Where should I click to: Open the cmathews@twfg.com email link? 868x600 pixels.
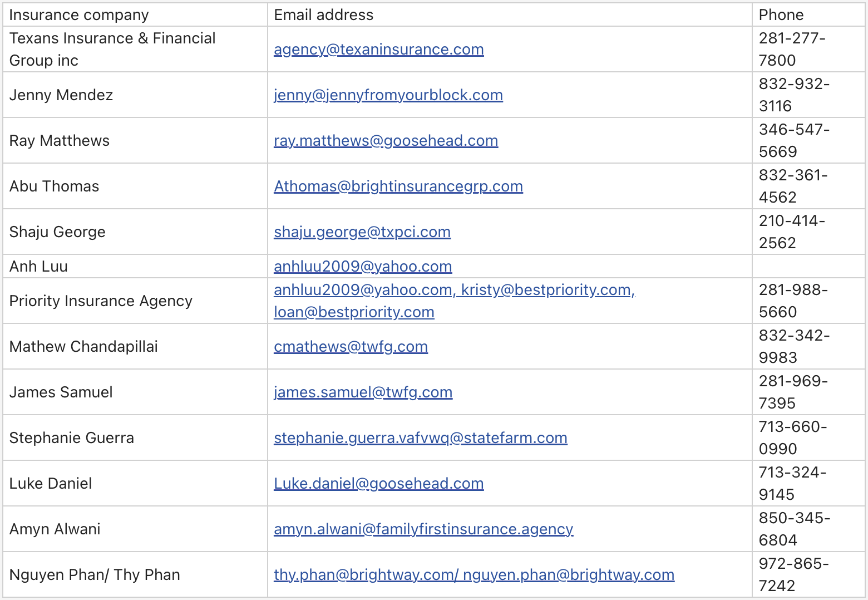click(351, 347)
